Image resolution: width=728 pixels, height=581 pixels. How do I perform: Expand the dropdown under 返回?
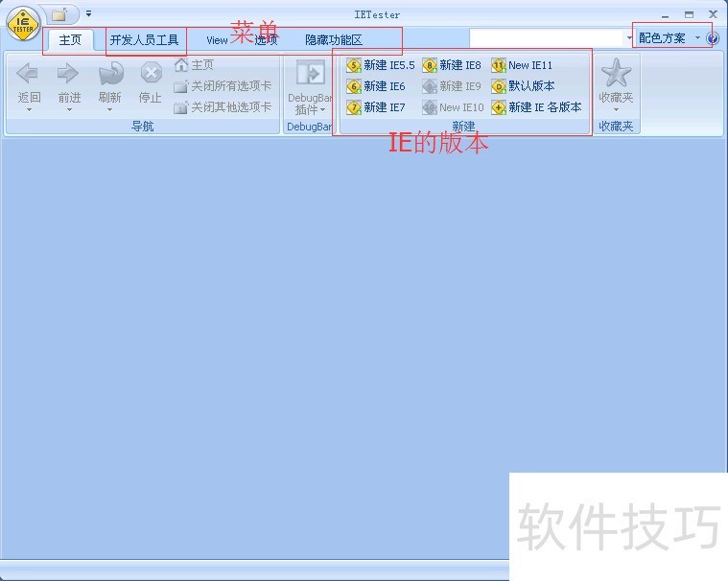tap(29, 110)
